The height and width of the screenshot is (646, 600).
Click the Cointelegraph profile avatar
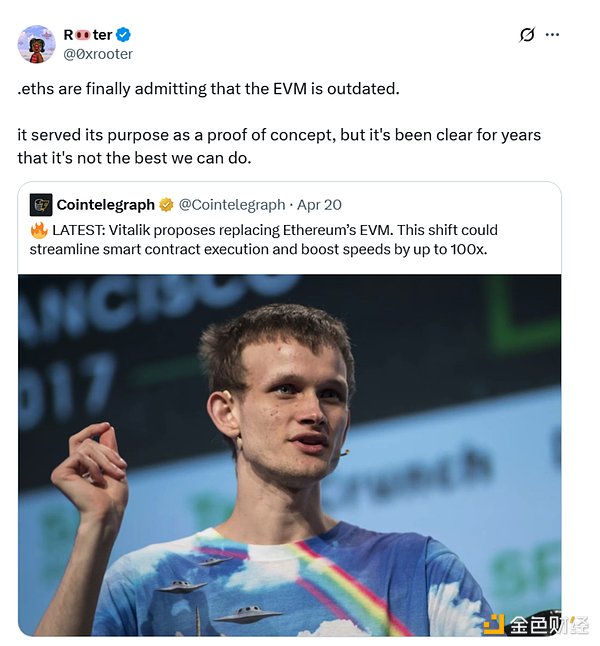[x=41, y=205]
